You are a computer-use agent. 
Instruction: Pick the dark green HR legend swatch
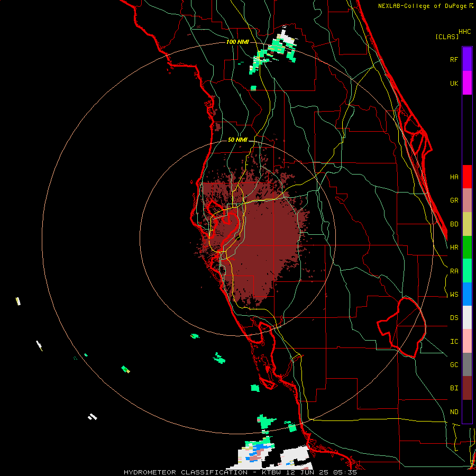coord(467,248)
